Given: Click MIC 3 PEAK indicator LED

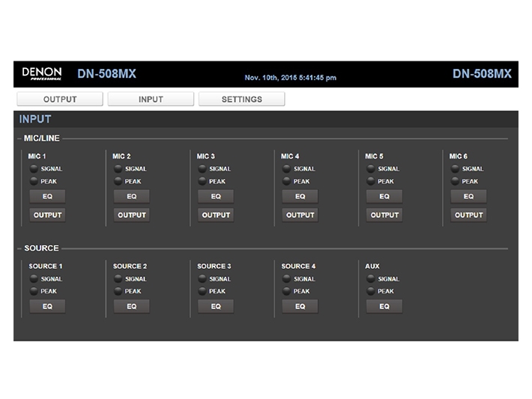Looking at the screenshot, I should click(x=202, y=181).
